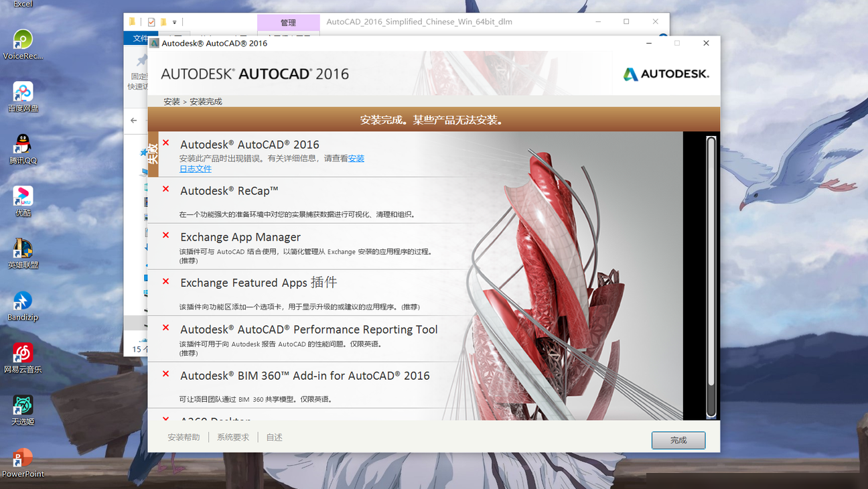Click the Autodesk logo in the installer header
This screenshot has height=489, width=868.
tap(666, 74)
